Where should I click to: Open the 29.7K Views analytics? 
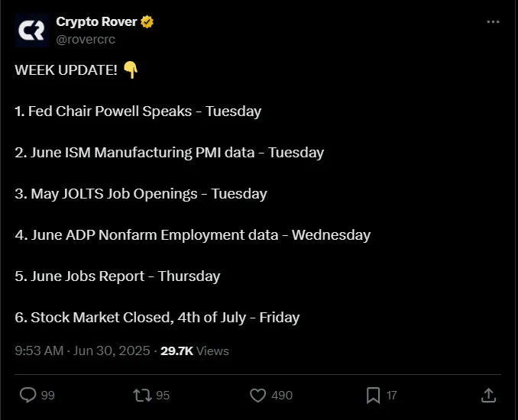[194, 351]
